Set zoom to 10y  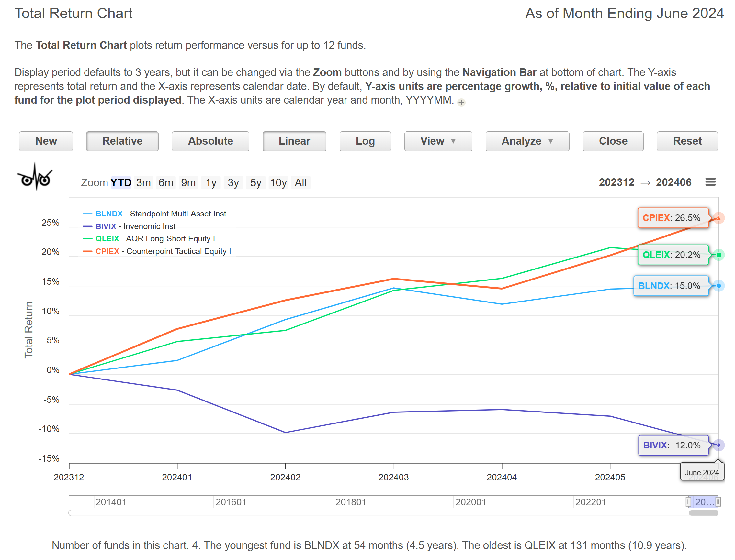coord(278,182)
